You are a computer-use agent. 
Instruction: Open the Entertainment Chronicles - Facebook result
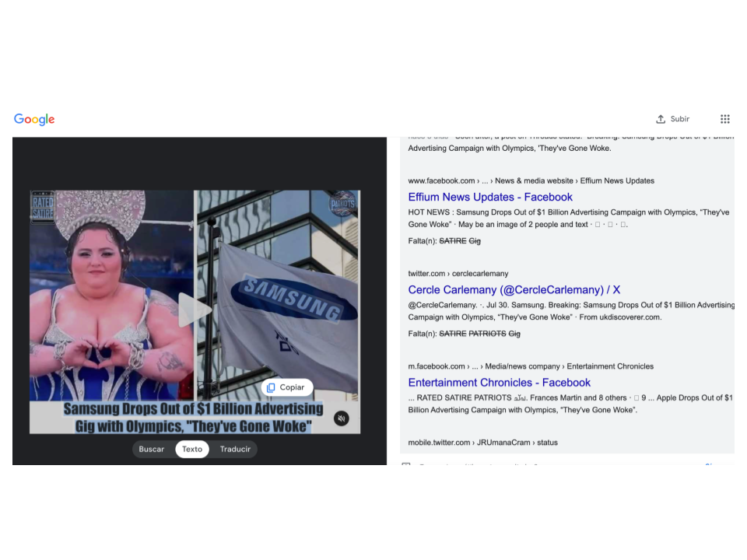point(500,383)
